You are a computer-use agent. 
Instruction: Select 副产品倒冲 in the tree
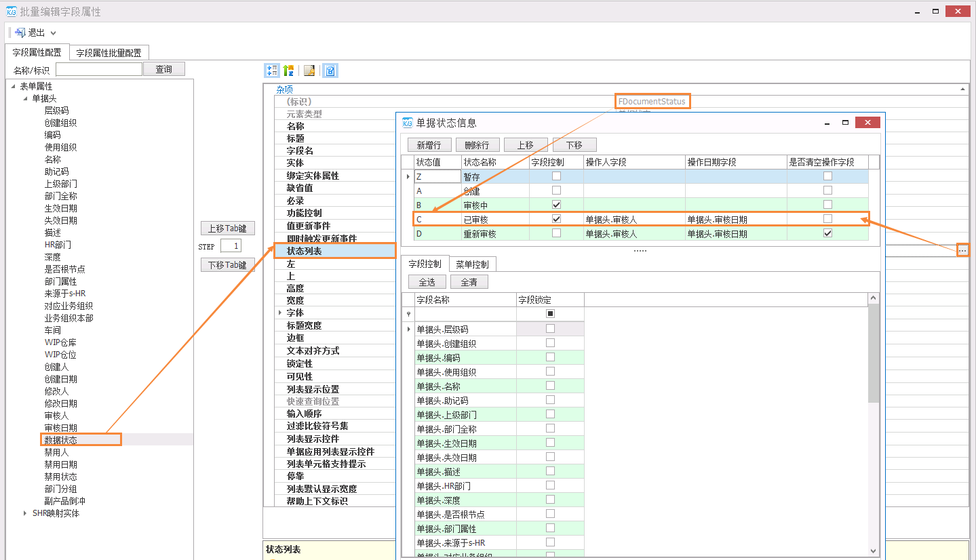pos(64,501)
